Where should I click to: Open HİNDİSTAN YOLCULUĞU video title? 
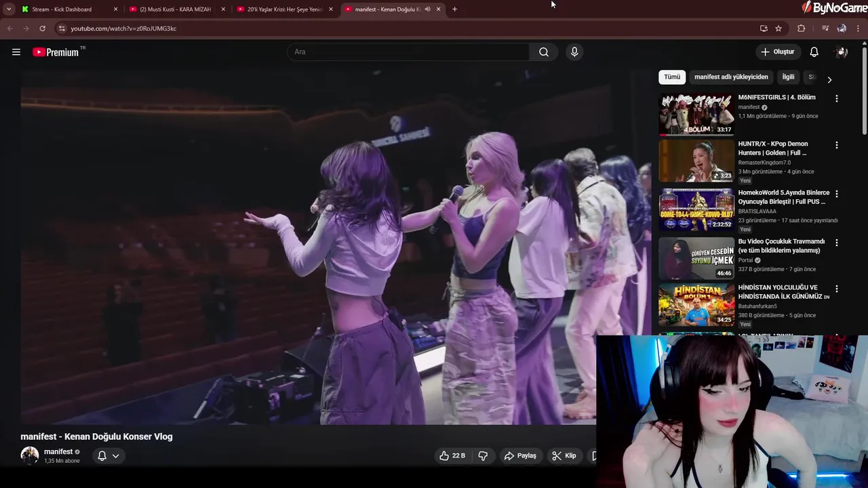[x=783, y=292]
